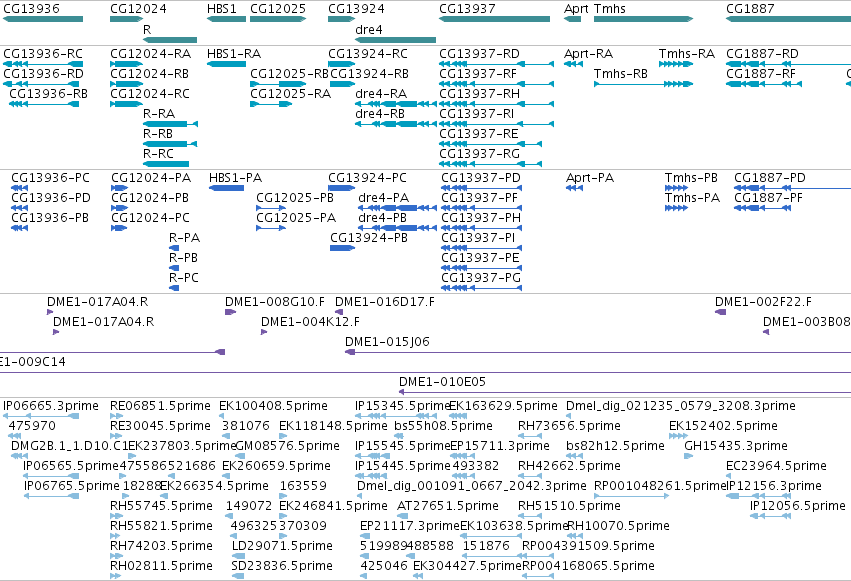
Task: Click EST SD23836.5prime
Action: coord(237,576)
